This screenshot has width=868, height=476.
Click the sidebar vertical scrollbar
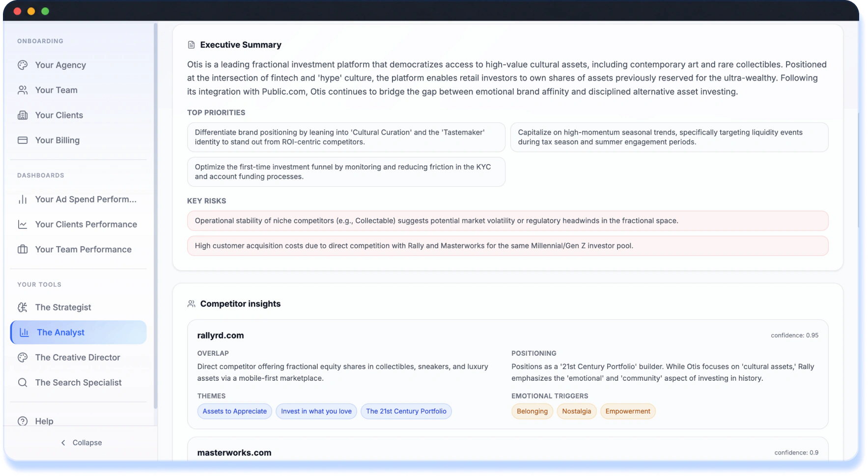[155, 216]
